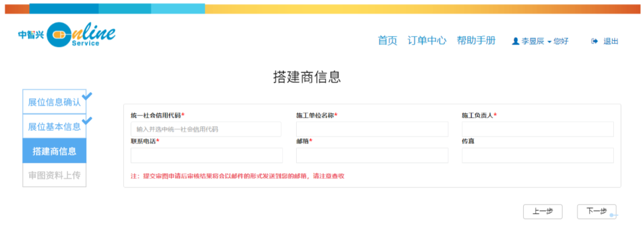Screen dimensions: 644x228
Task: Open 帮助手册 in the top navigation
Action: pyautogui.click(x=476, y=41)
